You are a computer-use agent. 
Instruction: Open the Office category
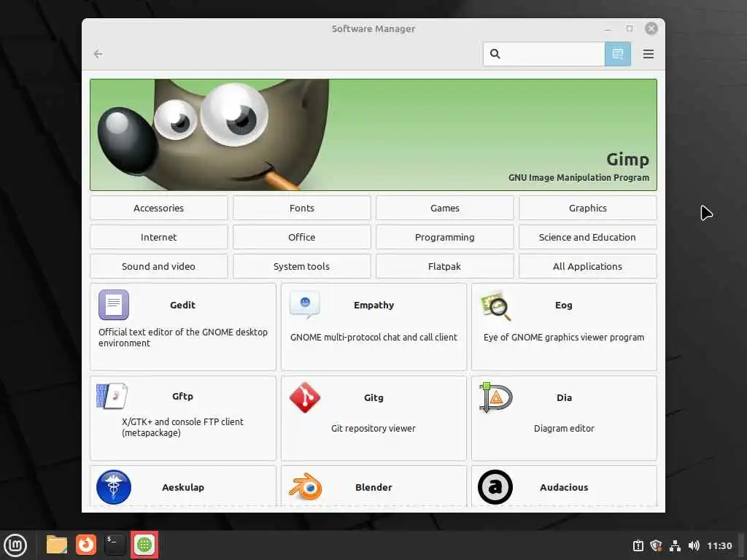click(301, 237)
